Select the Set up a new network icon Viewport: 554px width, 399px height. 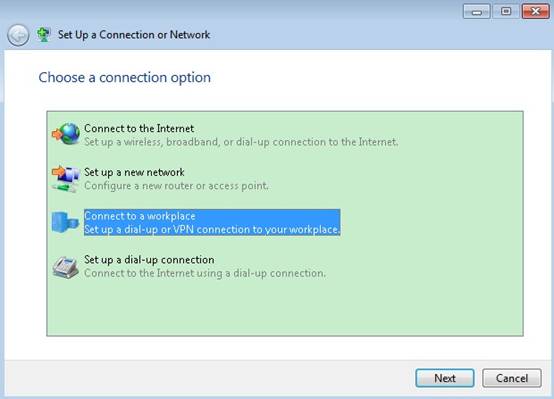point(66,178)
